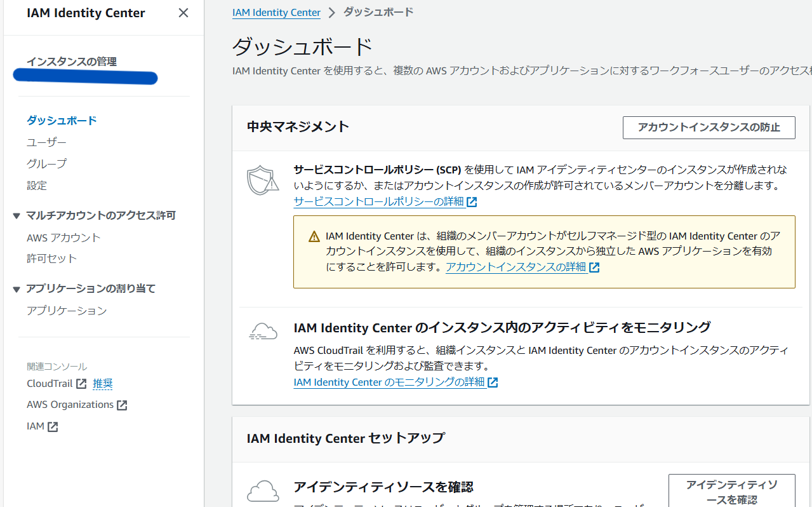This screenshot has width=812, height=507.
Task: Click the インスタンスの管理 heading
Action: click(72, 62)
